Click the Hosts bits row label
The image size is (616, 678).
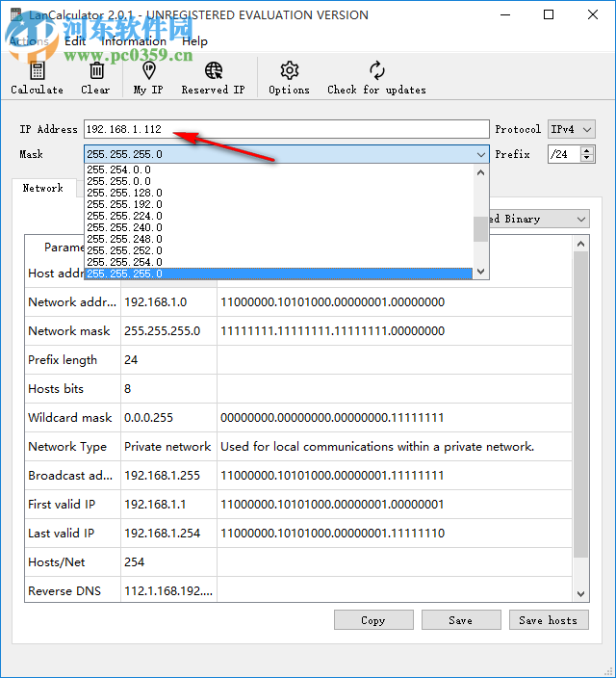click(x=56, y=389)
